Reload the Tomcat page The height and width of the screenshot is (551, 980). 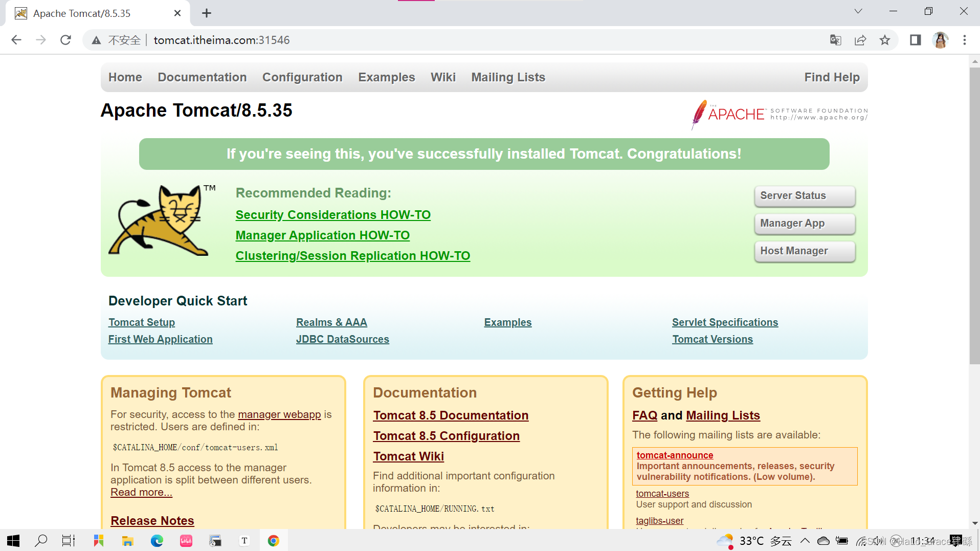(65, 40)
